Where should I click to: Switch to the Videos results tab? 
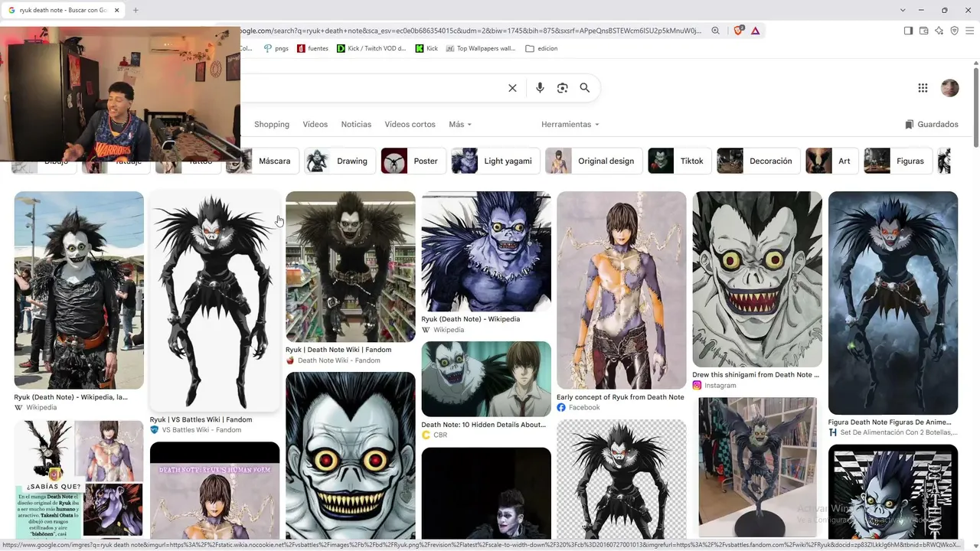pos(315,124)
